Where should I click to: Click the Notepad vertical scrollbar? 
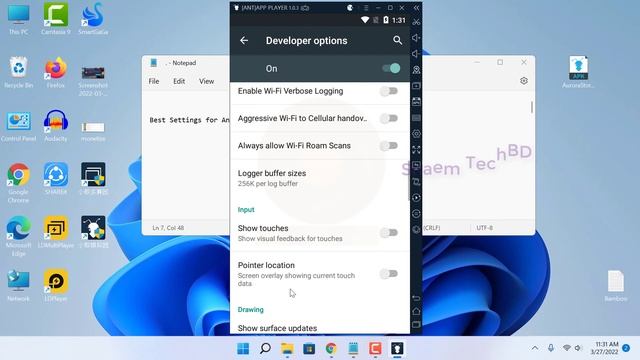(x=531, y=108)
